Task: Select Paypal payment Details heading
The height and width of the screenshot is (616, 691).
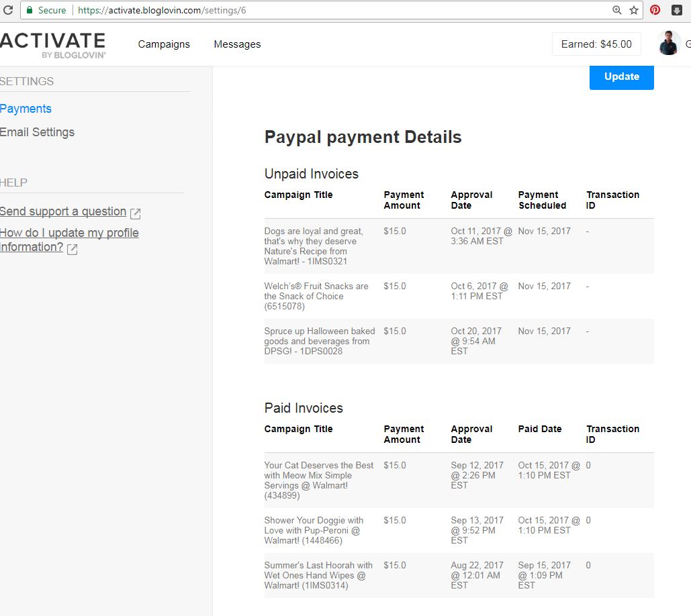Action: click(x=363, y=137)
